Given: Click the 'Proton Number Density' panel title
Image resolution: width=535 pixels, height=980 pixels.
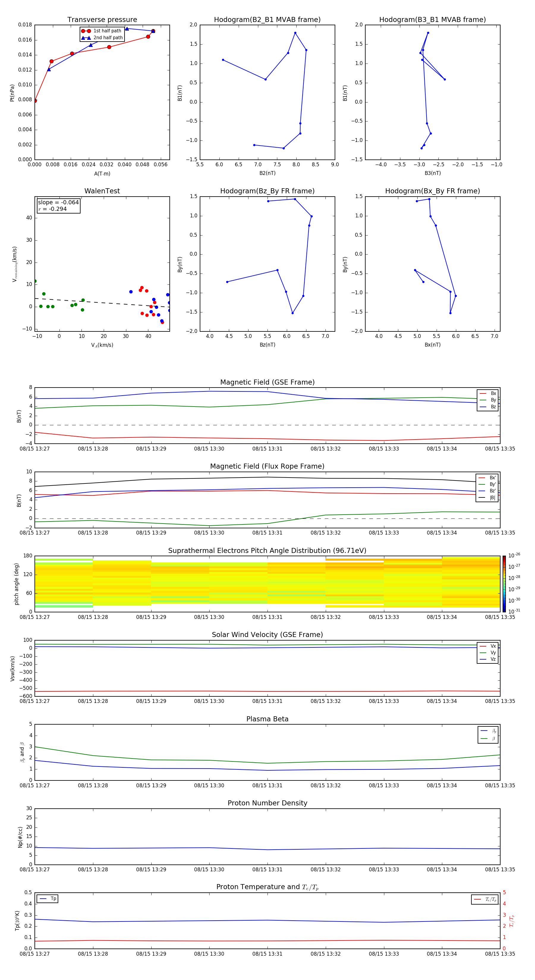Looking at the screenshot, I should pos(267,803).
